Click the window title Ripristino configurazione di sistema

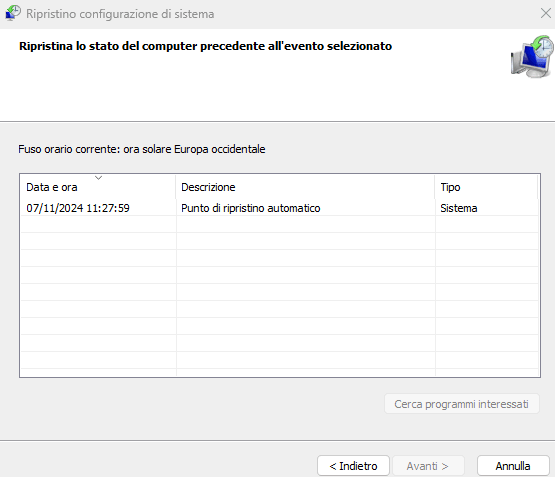tap(120, 14)
